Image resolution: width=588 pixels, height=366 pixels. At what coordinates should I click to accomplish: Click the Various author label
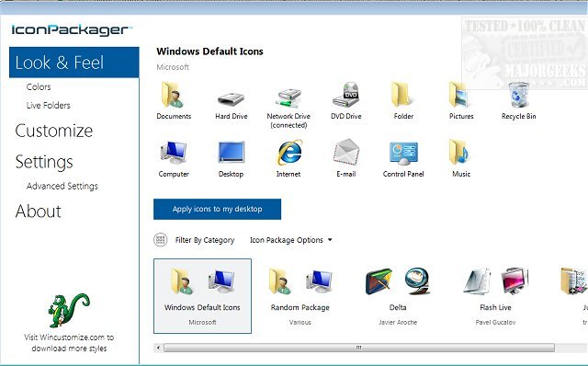300,322
